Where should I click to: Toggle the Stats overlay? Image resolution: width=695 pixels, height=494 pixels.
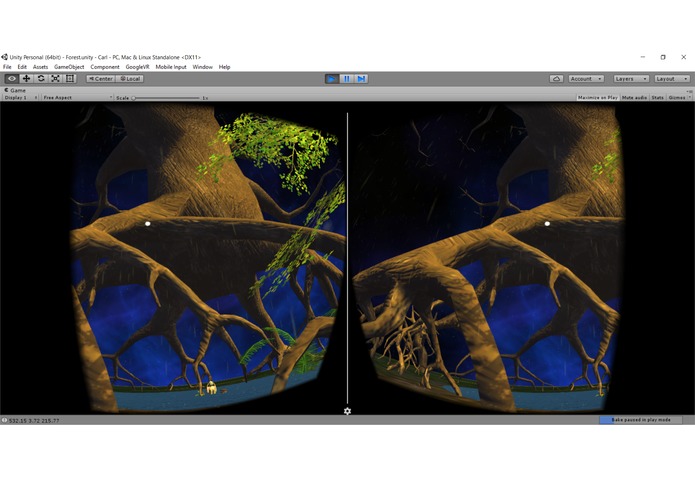[x=658, y=97]
